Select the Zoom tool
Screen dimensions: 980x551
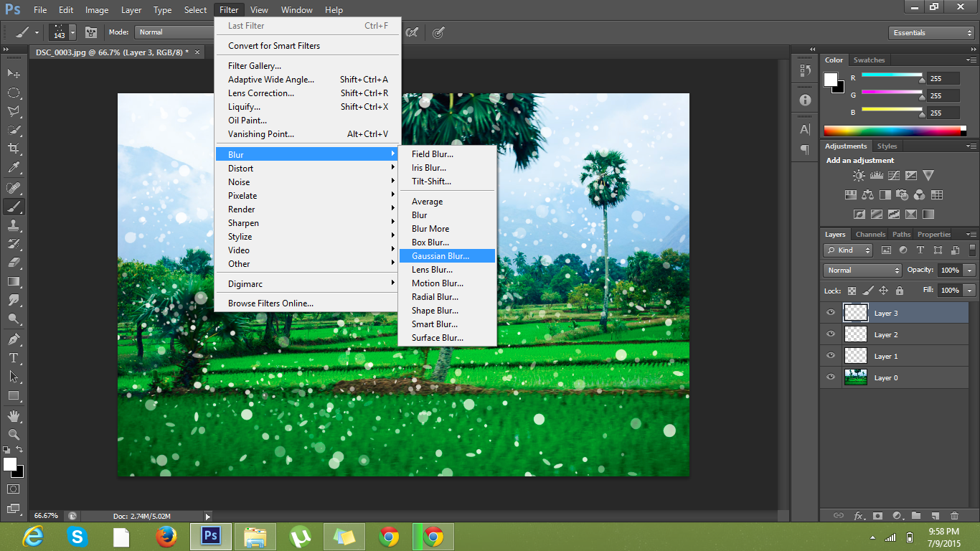pyautogui.click(x=13, y=434)
